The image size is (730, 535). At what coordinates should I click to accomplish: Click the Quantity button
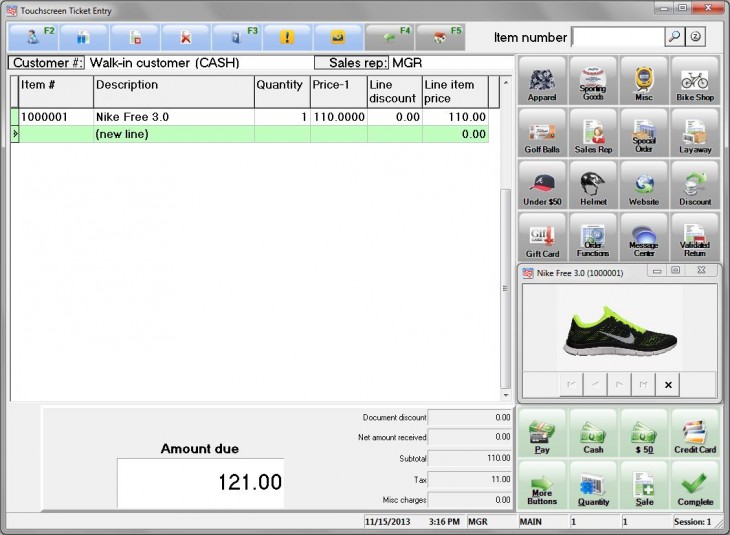[593, 486]
